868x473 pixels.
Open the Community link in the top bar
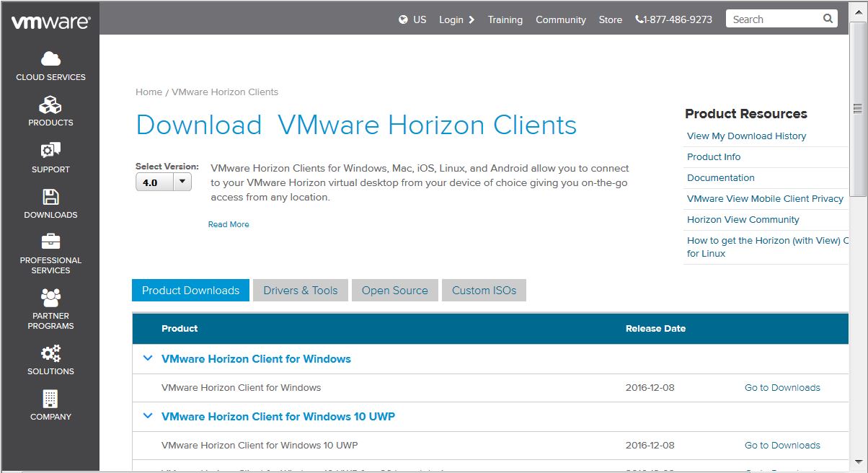[x=560, y=19]
